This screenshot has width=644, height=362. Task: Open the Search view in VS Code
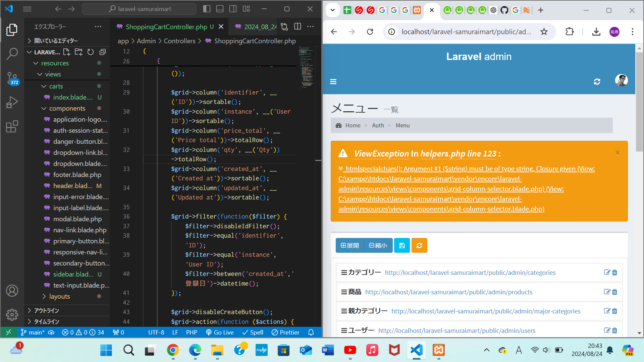pyautogui.click(x=12, y=54)
